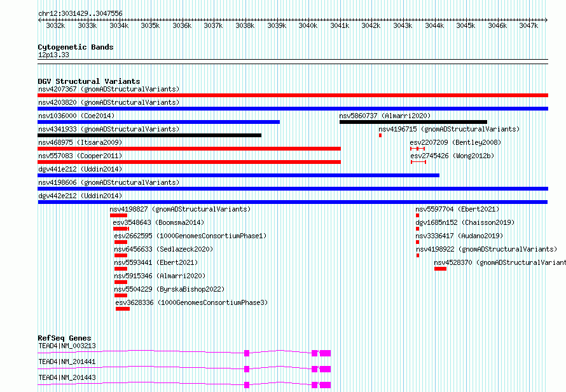Click red esv2662595 variant block

[121, 242]
